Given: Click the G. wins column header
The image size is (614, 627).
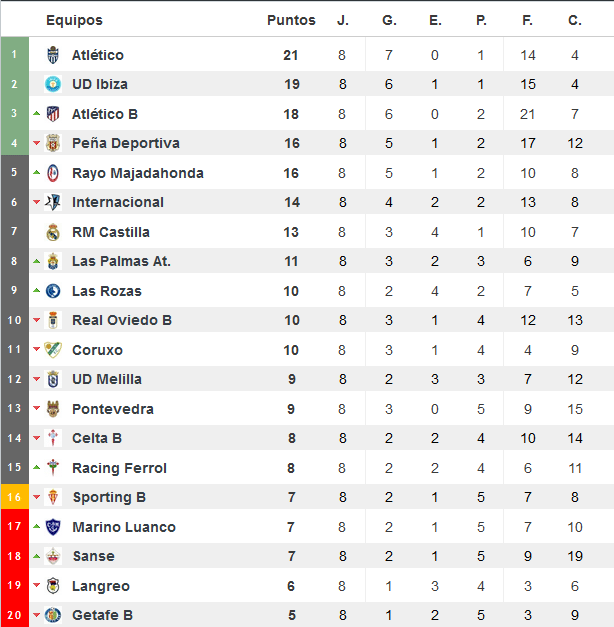Looking at the screenshot, I should click(x=389, y=20).
